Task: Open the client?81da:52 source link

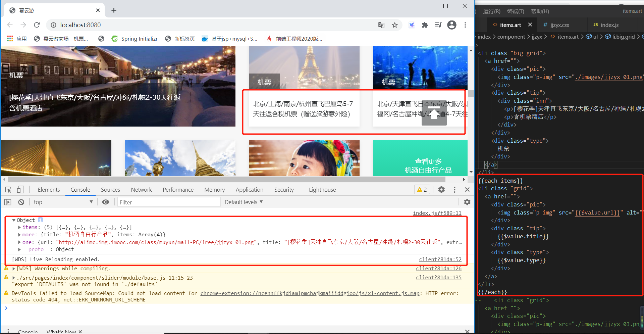Action: (x=440, y=259)
